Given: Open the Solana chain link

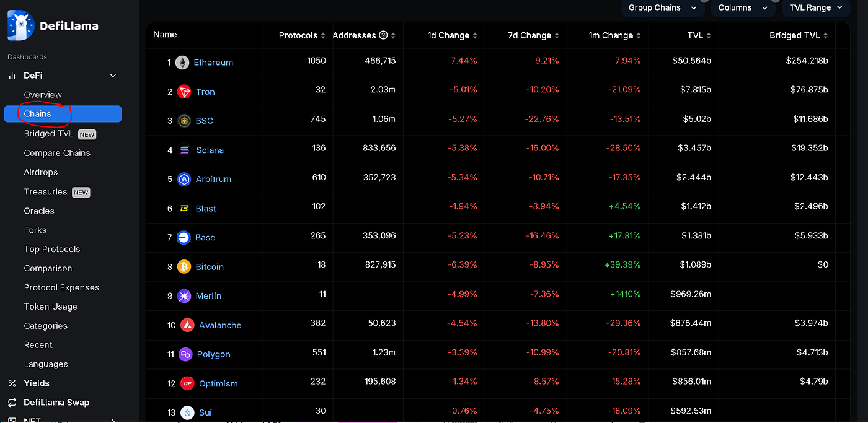Looking at the screenshot, I should pos(210,150).
